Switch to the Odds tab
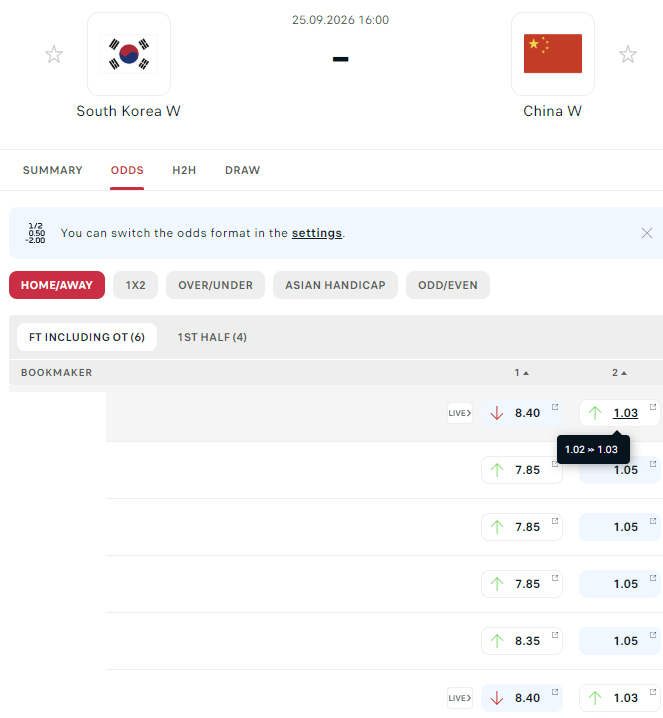Viewport: 663px width, 718px height. 127,170
